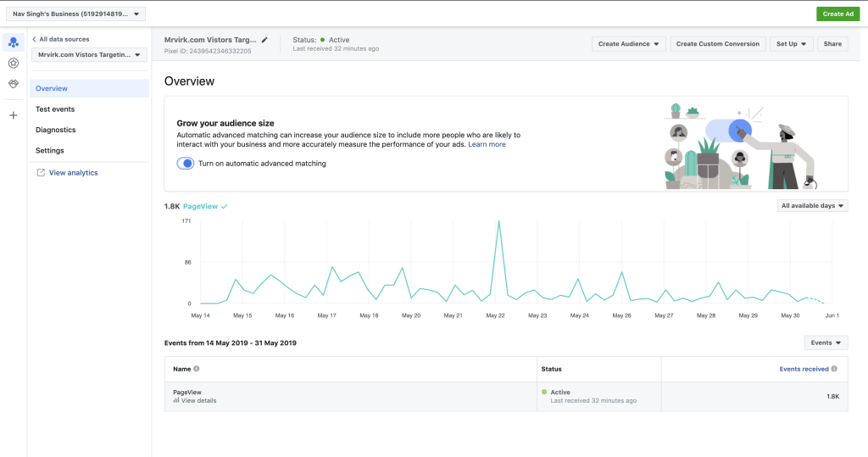Click View details under PageView
The width and height of the screenshot is (868, 457).
click(x=198, y=400)
